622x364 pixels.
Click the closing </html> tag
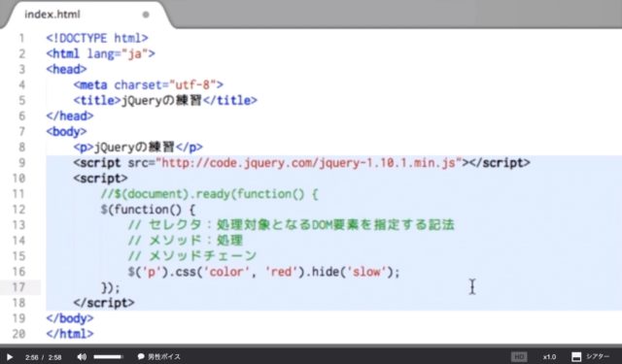point(70,334)
